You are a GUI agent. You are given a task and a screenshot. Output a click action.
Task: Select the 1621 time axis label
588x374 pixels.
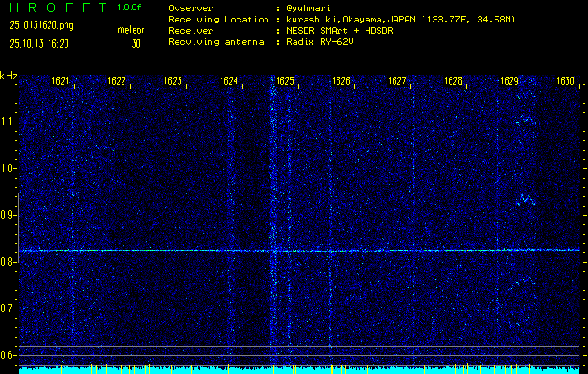pyautogui.click(x=61, y=81)
